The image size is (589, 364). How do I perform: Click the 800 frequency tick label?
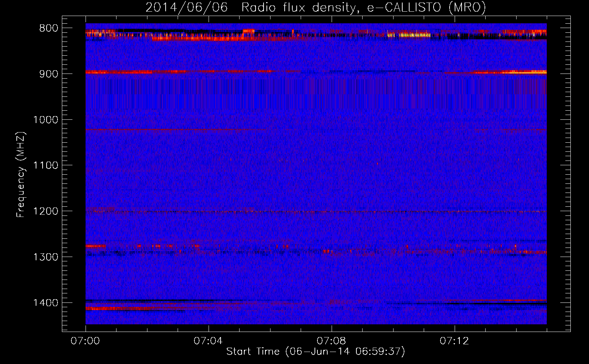click(x=49, y=28)
